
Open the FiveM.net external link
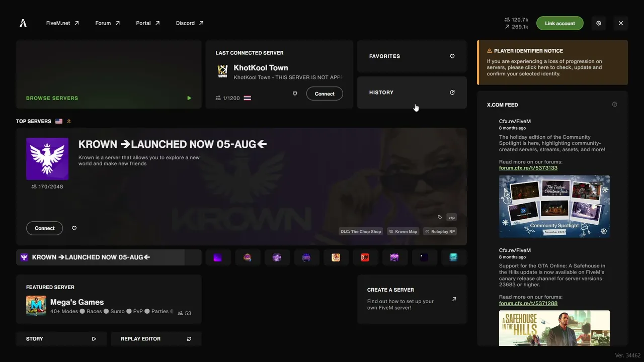62,23
